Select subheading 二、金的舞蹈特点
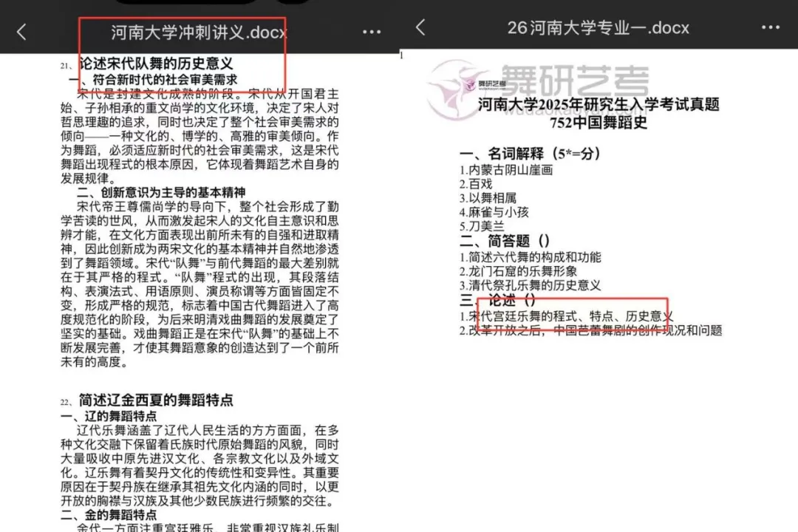The image size is (798, 532). pyautogui.click(x=109, y=515)
